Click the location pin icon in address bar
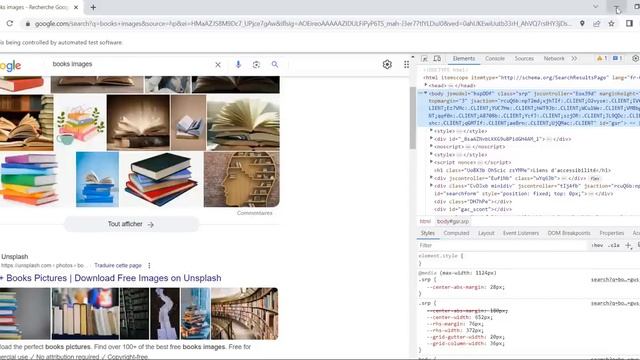The height and width of the screenshot is (360, 640). coord(582,24)
